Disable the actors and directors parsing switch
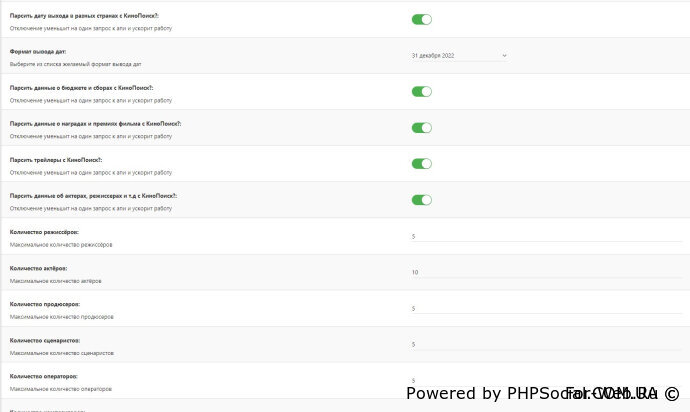 (x=421, y=199)
